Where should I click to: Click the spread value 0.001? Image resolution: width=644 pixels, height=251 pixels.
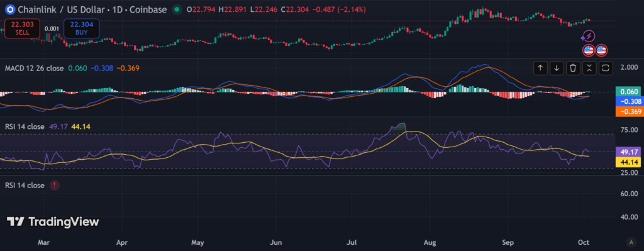click(x=52, y=29)
